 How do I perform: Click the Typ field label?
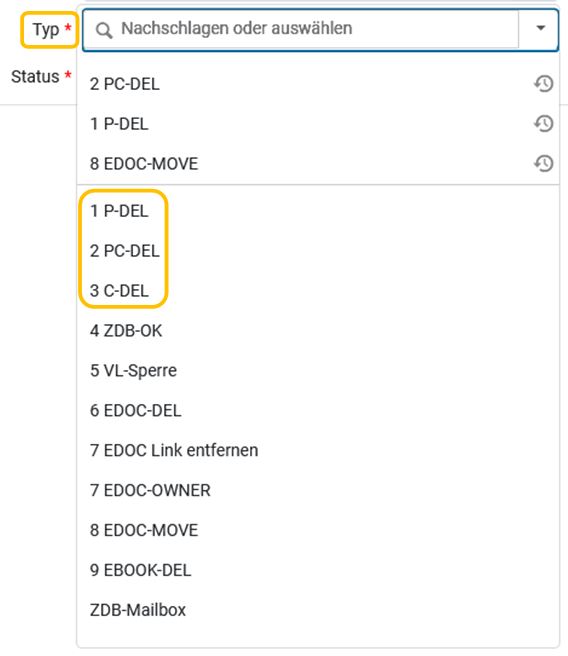pos(46,30)
